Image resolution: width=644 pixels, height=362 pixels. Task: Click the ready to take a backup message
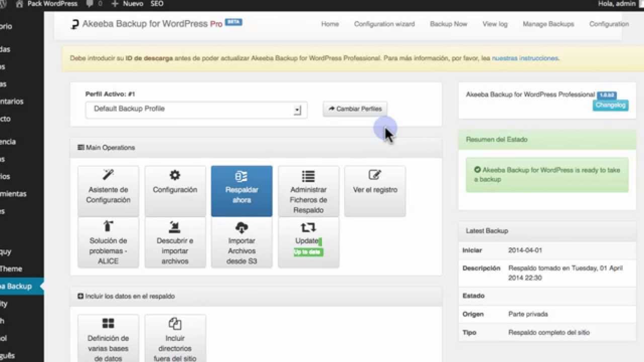547,174
